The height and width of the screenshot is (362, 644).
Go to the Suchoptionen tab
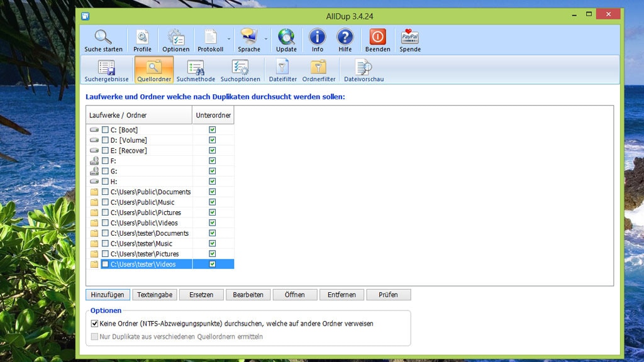click(240, 70)
